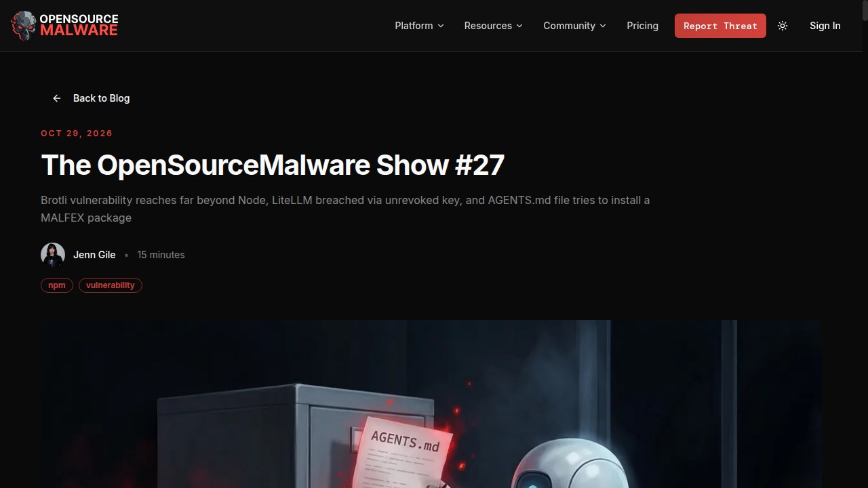
Task: Click the OCT 29, 2026 date
Action: coord(77,134)
